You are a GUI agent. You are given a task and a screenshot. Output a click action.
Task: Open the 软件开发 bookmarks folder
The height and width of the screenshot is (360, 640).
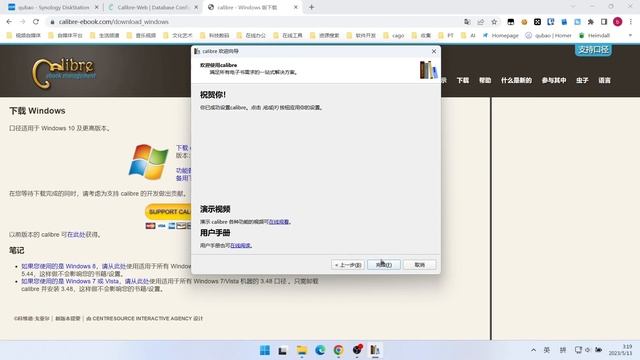click(x=361, y=36)
